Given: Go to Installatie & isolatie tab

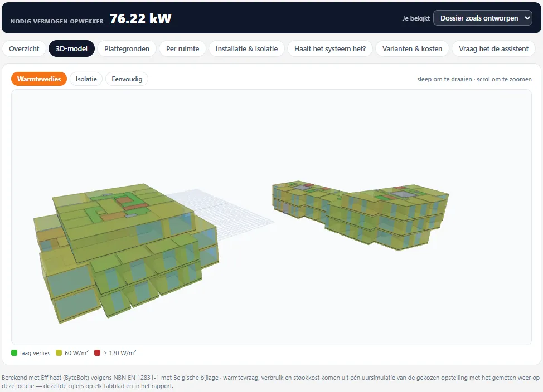Looking at the screenshot, I should (x=246, y=49).
